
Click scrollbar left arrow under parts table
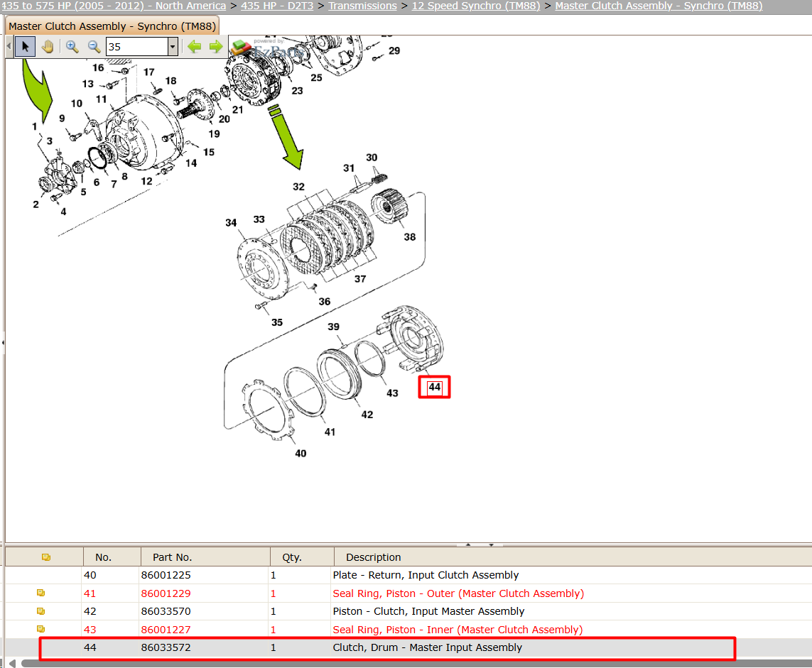(x=12, y=663)
